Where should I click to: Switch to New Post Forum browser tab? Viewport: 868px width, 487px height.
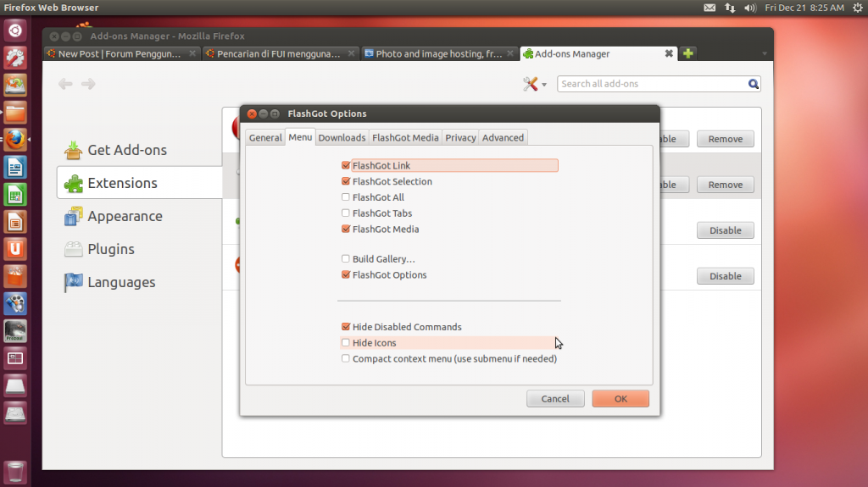point(122,53)
